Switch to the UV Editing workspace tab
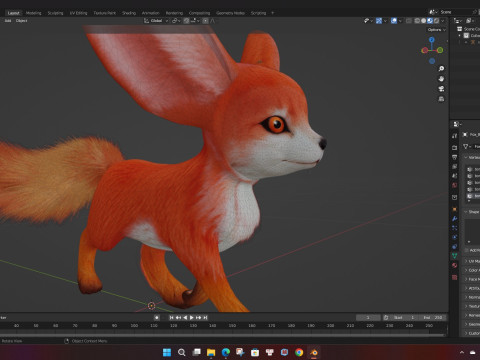 pos(78,13)
